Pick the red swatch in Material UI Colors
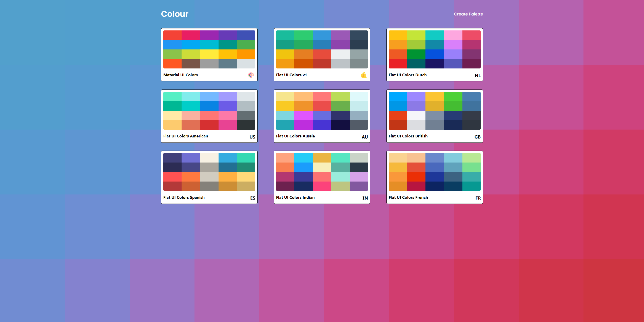This screenshot has height=322, width=644. 172,35
